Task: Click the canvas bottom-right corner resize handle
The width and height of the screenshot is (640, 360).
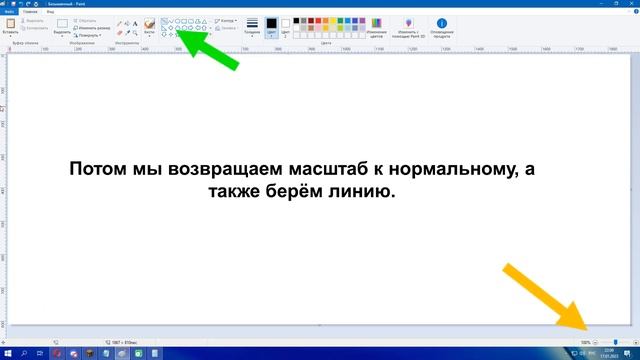Action: [631, 325]
